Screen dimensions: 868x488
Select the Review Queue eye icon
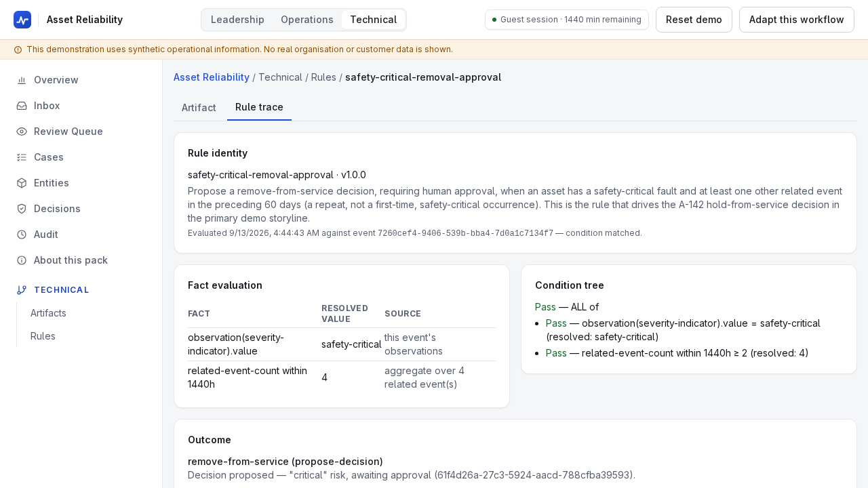22,131
